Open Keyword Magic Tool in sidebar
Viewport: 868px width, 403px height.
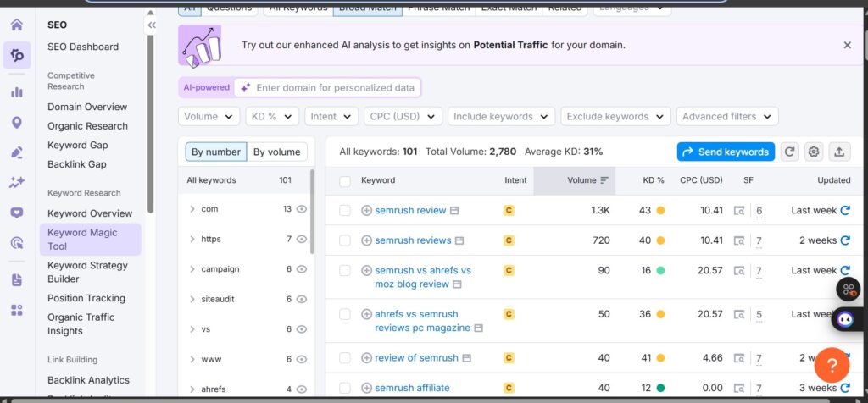(x=90, y=240)
